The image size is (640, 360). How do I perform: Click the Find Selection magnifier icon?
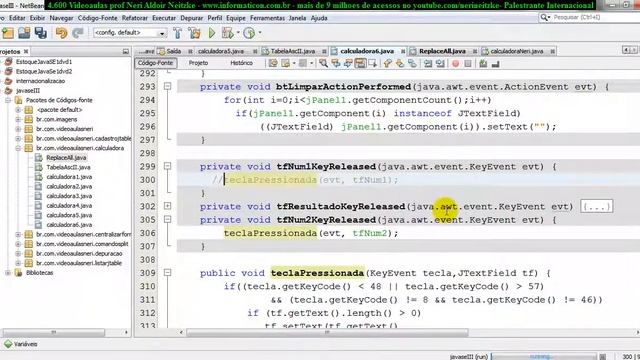pyautogui.click(x=323, y=63)
